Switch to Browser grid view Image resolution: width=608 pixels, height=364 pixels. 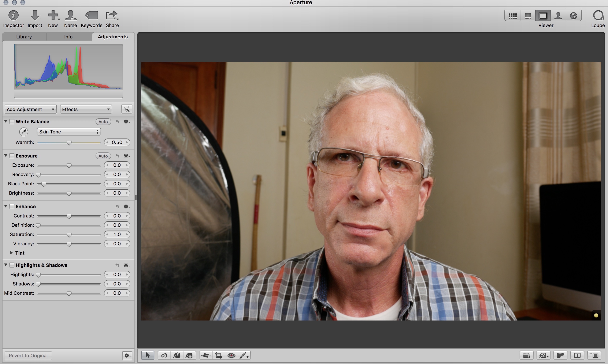coord(512,16)
